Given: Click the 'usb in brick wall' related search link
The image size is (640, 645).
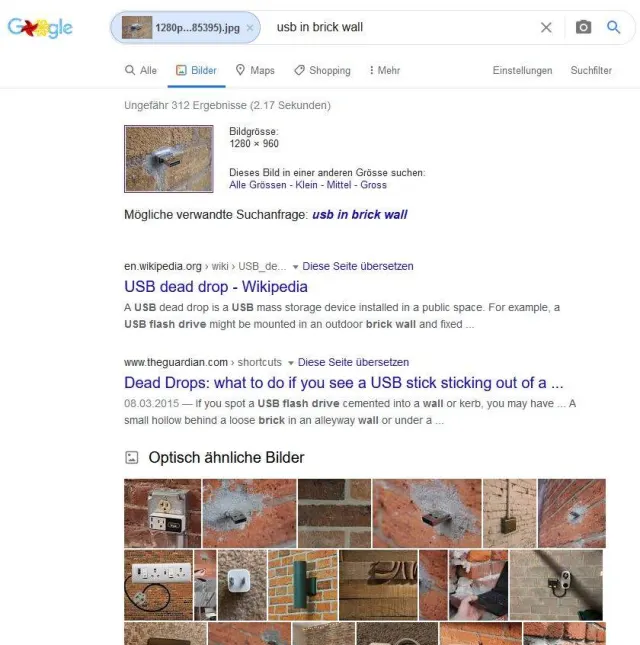Looking at the screenshot, I should pyautogui.click(x=359, y=215).
